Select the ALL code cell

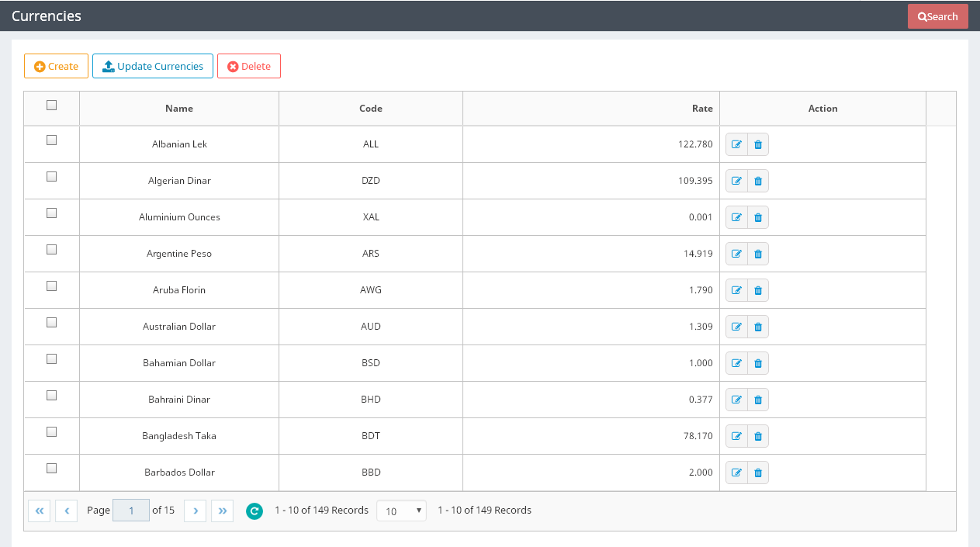371,144
